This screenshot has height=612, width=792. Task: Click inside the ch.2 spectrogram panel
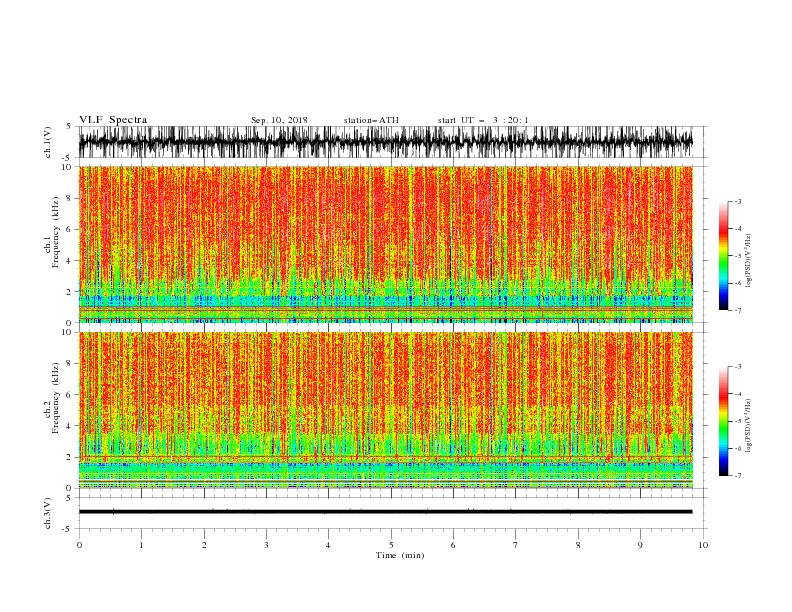point(385,410)
